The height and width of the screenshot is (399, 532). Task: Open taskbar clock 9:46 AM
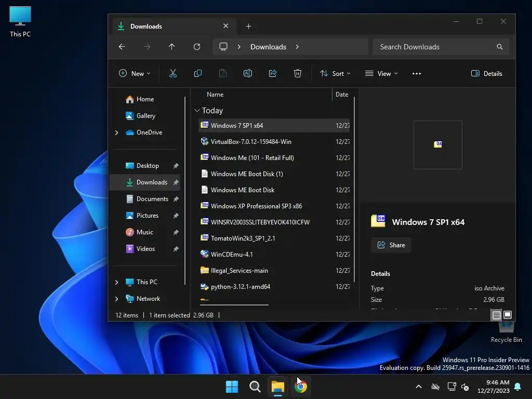click(x=493, y=387)
